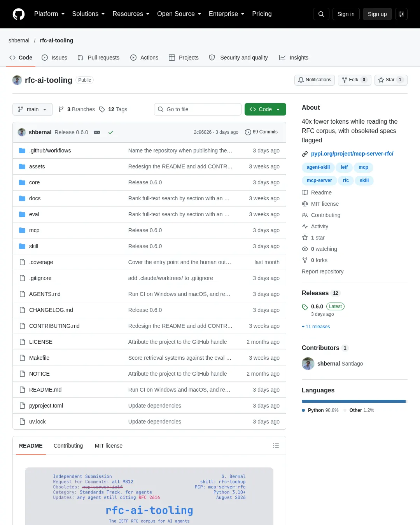The height and width of the screenshot is (525, 420).
Task: Click the branch icon beside 3 Branches
Action: click(x=61, y=109)
